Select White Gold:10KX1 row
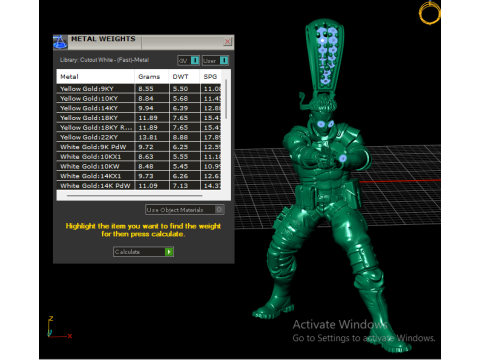Screen dimensions: 480x360 click(x=139, y=156)
